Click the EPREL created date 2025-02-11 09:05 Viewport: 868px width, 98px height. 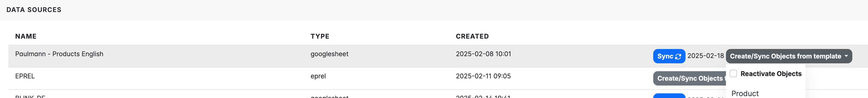click(x=483, y=76)
